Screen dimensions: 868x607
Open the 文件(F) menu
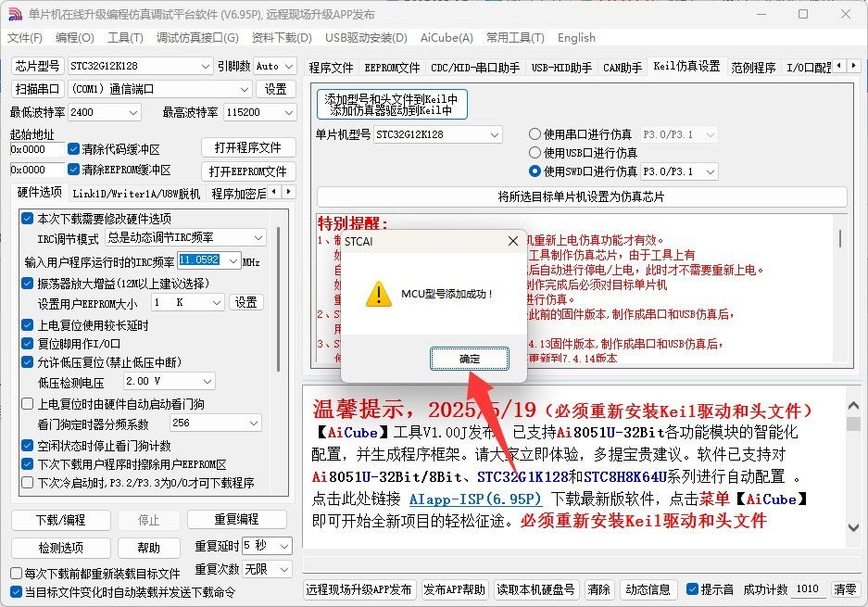coord(25,38)
